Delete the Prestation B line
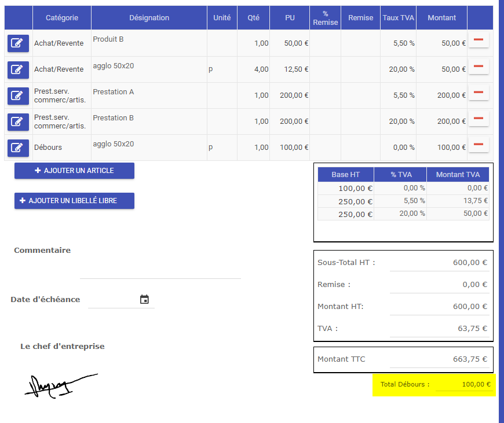The image size is (504, 423). (479, 119)
